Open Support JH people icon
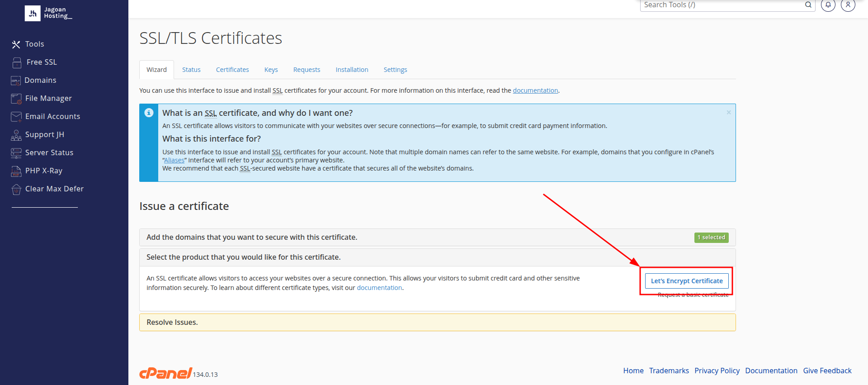This screenshot has height=385, width=868. pos(16,135)
